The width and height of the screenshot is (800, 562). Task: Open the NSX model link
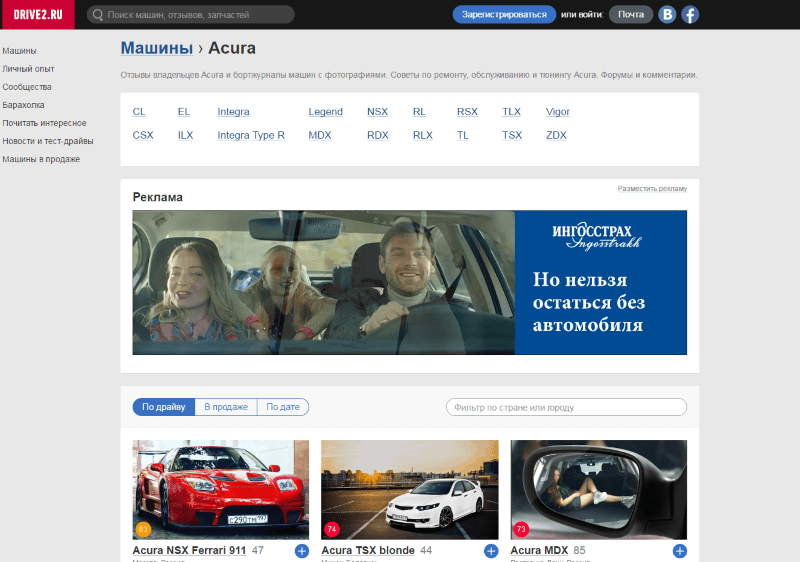(378, 112)
